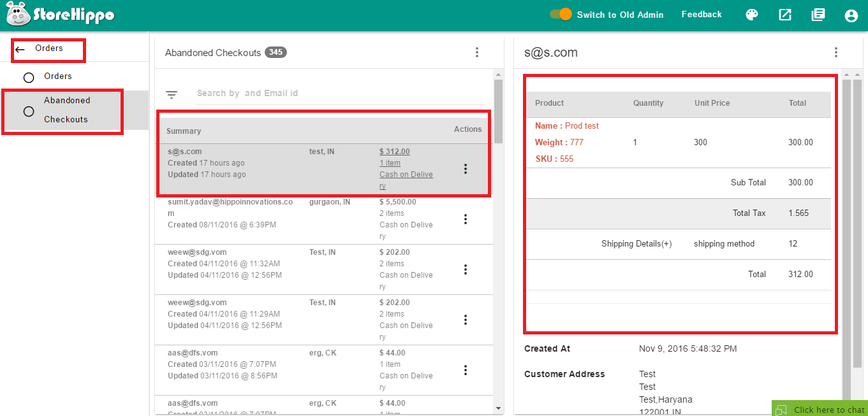Open the theme palette icon
This screenshot has width=868, height=416.
click(752, 15)
